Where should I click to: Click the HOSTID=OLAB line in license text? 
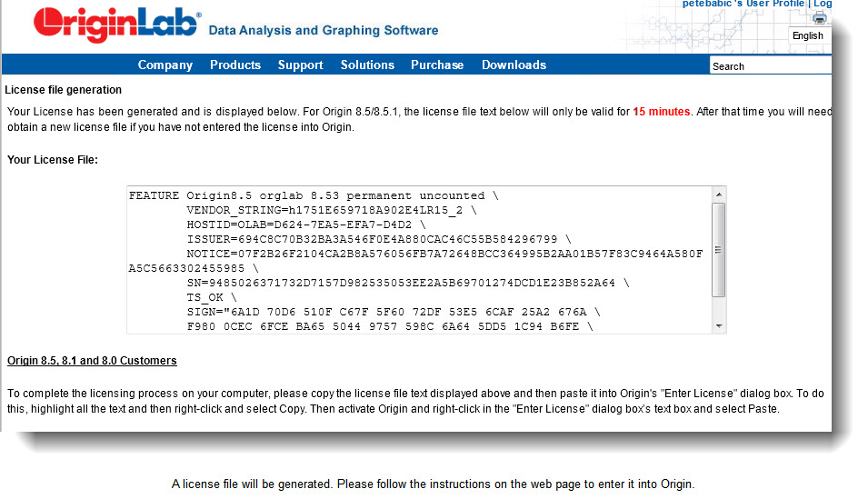pos(306,225)
